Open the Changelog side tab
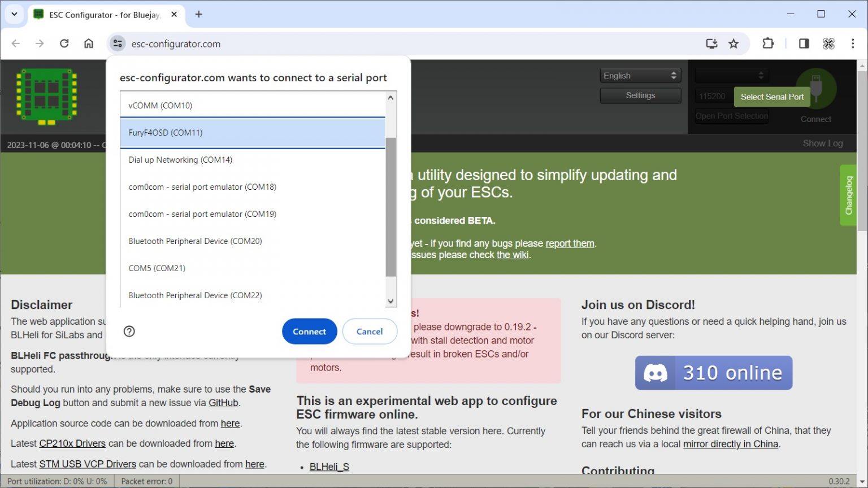868x488 pixels. point(848,195)
